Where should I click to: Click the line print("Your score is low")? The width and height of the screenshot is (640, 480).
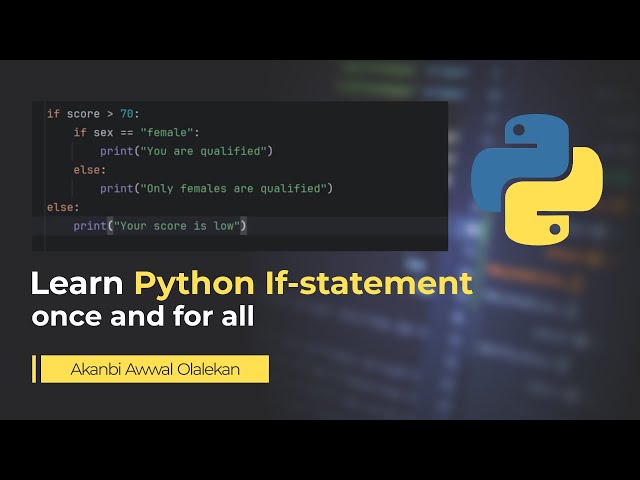(160, 226)
